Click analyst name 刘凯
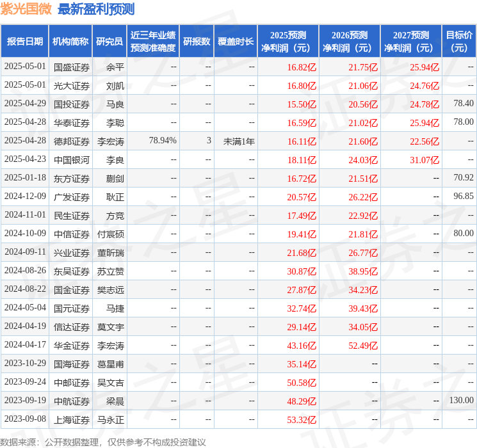Screen dimensions: 477x448 pyautogui.click(x=115, y=86)
